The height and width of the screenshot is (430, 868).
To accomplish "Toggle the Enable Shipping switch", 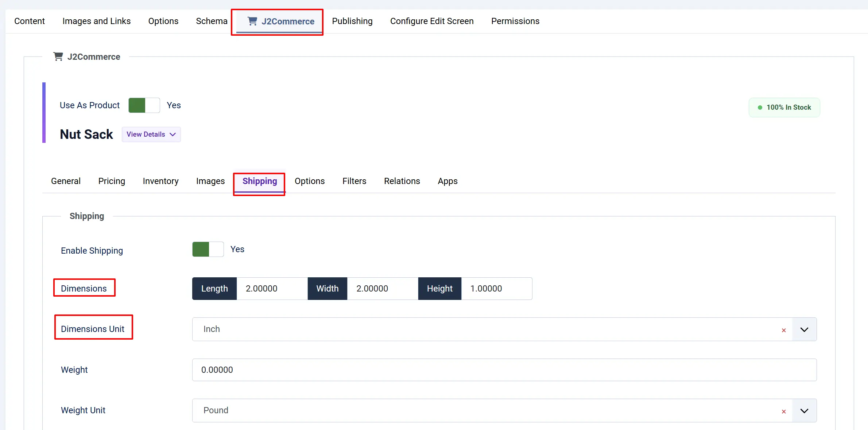I will point(208,249).
